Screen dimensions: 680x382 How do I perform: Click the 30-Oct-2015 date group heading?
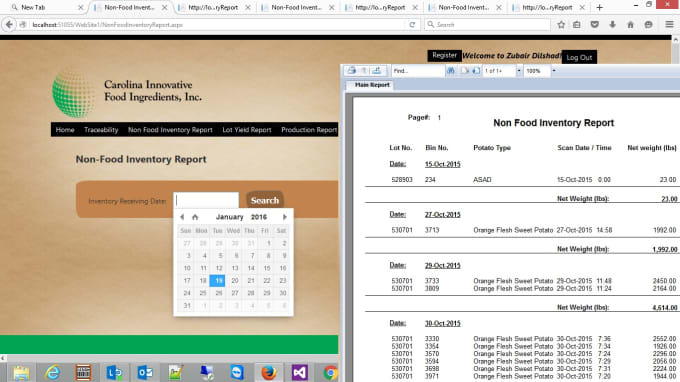pos(442,323)
